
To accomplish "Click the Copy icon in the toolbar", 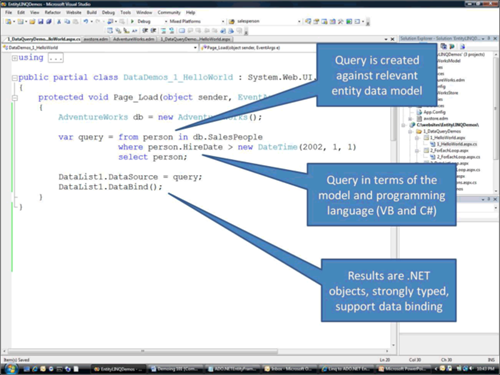I will [67, 22].
